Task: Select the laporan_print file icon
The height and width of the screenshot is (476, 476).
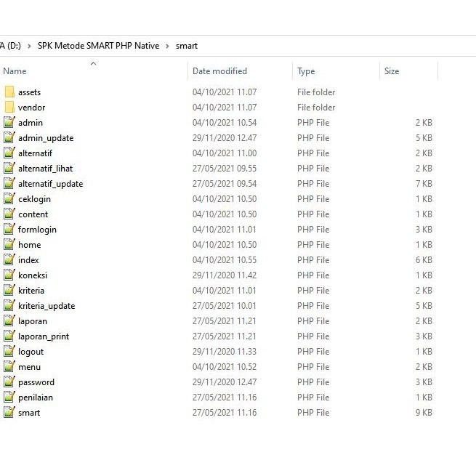Action: point(9,336)
